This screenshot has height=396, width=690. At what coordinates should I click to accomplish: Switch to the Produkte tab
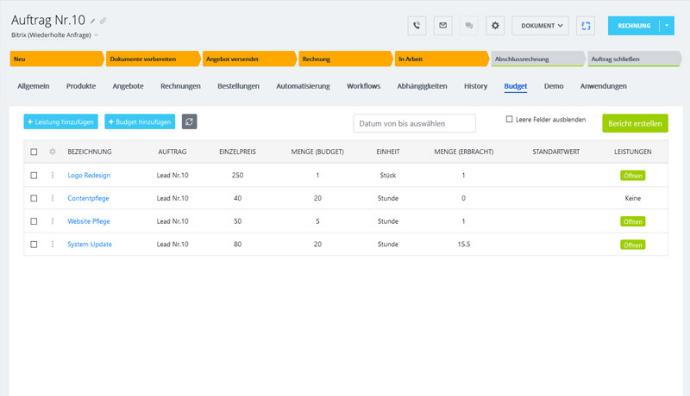81,86
